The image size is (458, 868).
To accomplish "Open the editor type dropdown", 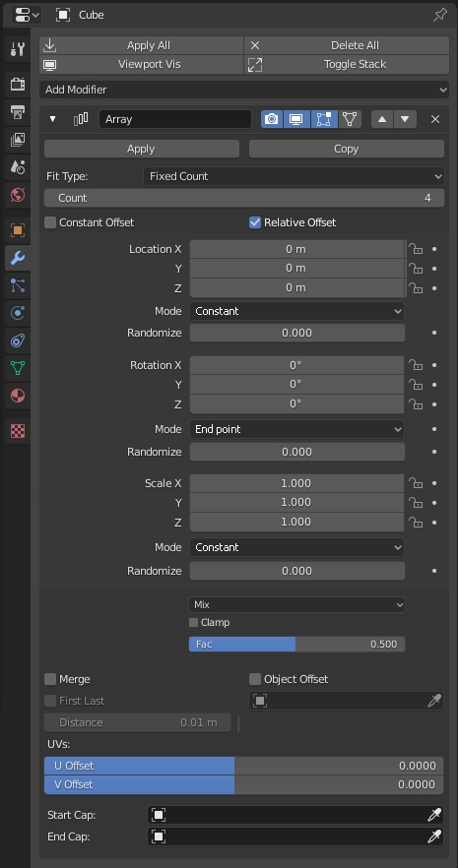I will click(x=26, y=15).
